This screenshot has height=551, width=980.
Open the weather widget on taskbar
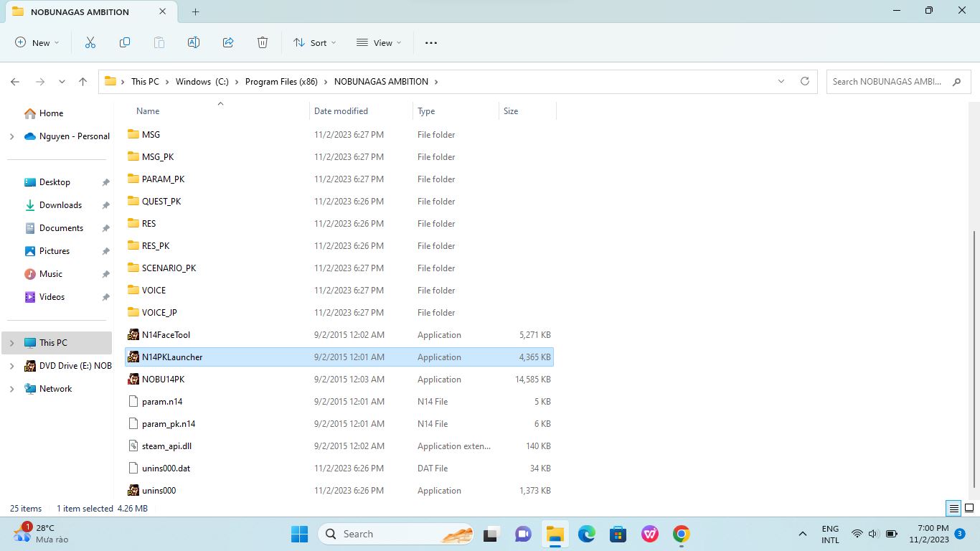[x=42, y=533]
